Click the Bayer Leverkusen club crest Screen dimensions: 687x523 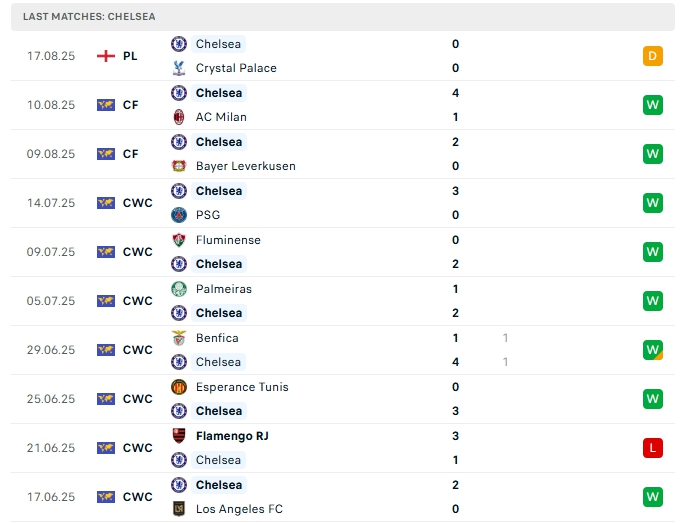tap(179, 166)
